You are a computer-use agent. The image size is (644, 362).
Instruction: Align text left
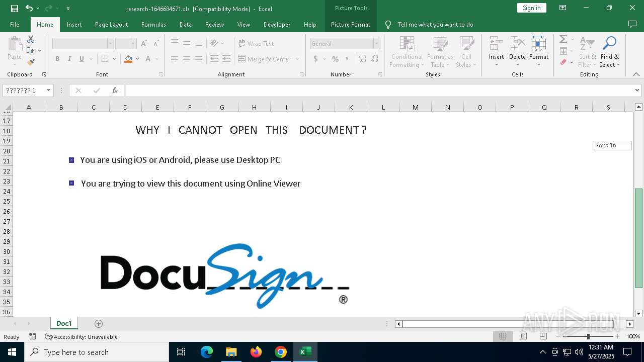tap(175, 59)
